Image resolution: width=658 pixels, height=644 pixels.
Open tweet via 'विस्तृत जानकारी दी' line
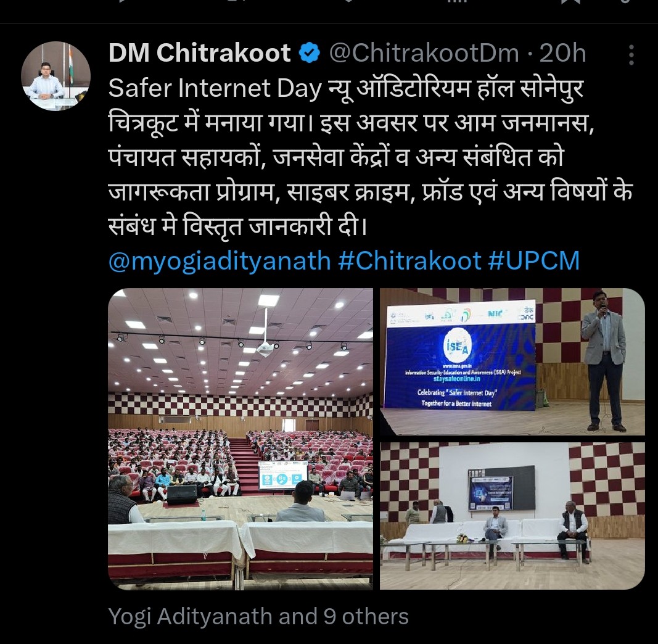point(275,226)
